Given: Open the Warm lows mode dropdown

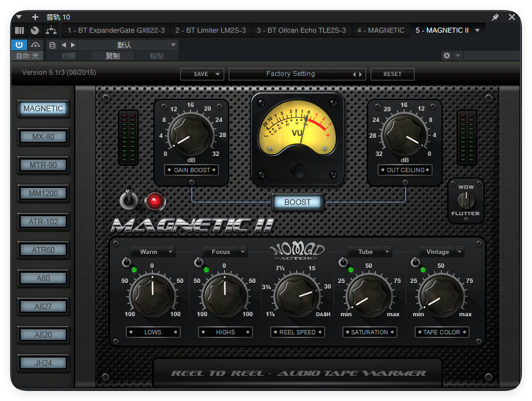Looking at the screenshot, I should 153,252.
